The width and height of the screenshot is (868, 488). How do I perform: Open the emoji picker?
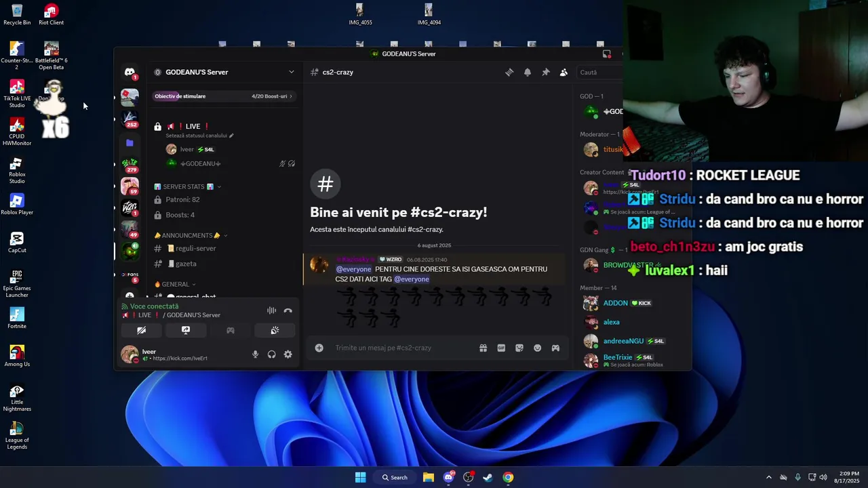pyautogui.click(x=537, y=348)
